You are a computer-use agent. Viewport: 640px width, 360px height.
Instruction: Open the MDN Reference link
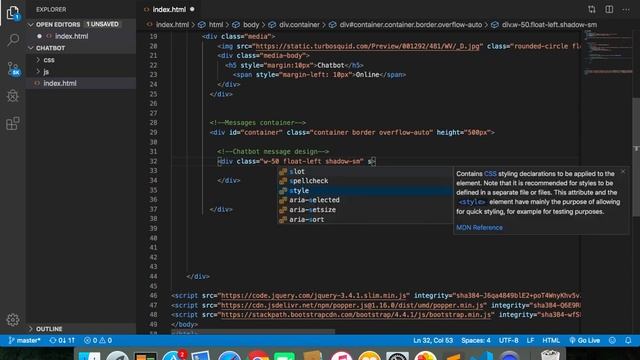click(x=479, y=227)
